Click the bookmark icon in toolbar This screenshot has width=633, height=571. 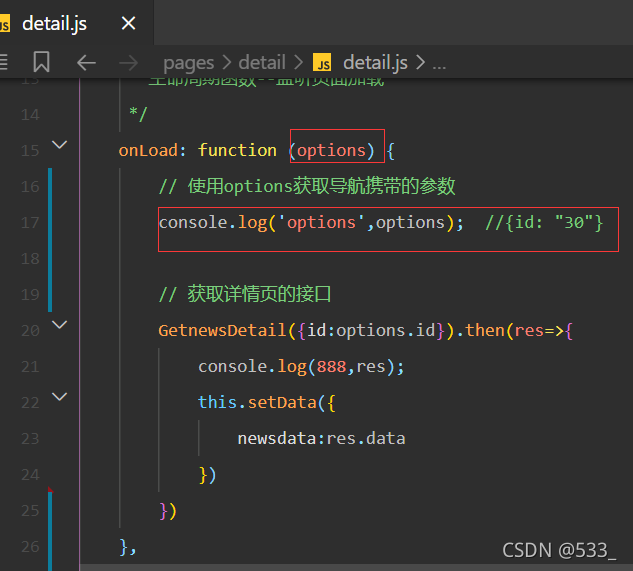coord(41,62)
